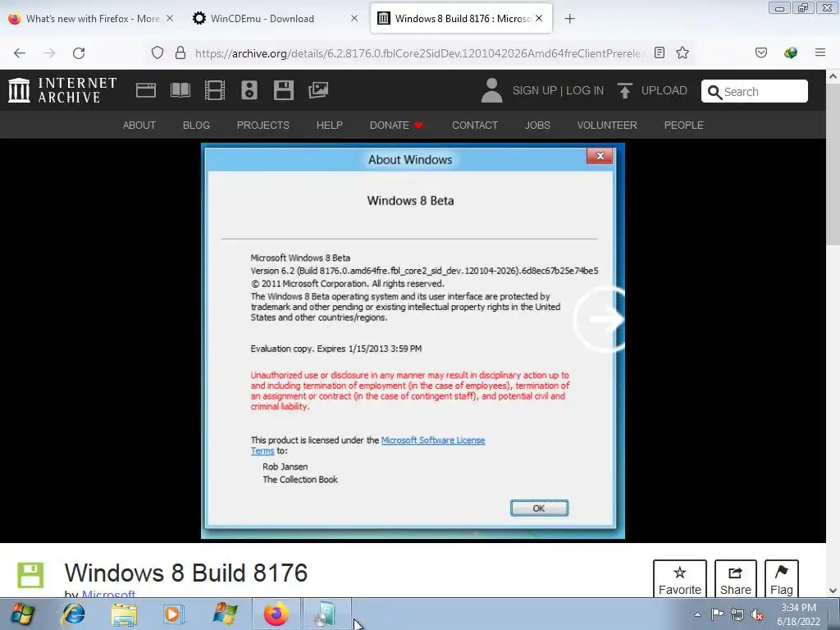
Task: Click the Share button
Action: point(736,579)
